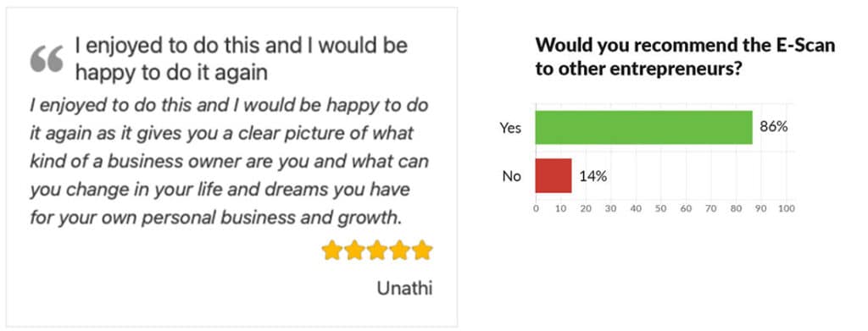Click the fourth gold star
This screenshot has width=868, height=331.
(x=400, y=251)
